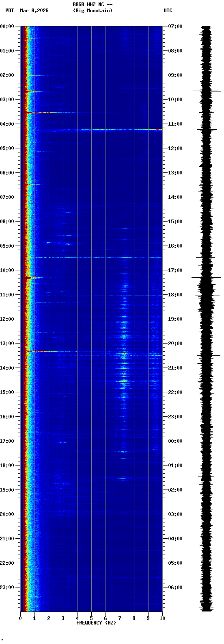Viewport: 224px width, 644px height.
Task: Click the 05:00 UTC time label
Action: [175, 563]
